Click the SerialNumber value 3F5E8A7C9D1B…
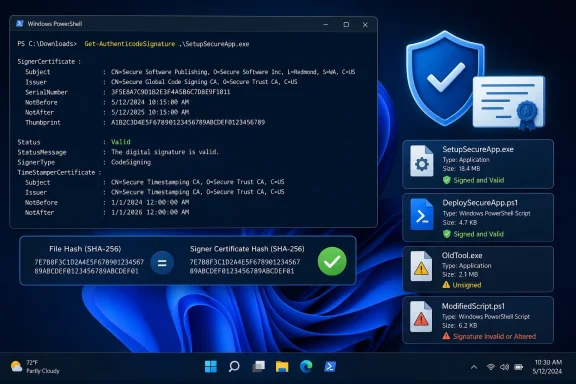This screenshot has width=576, height=384. (171, 92)
